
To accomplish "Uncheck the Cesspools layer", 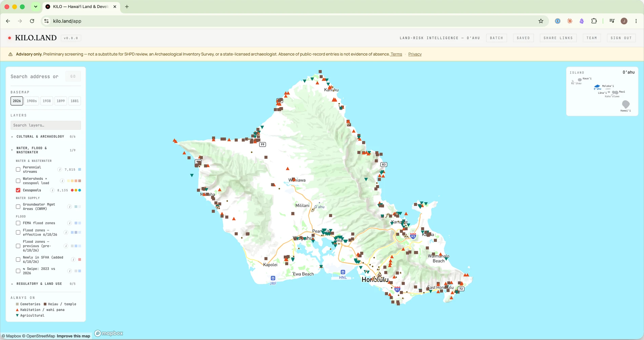I will (18, 190).
